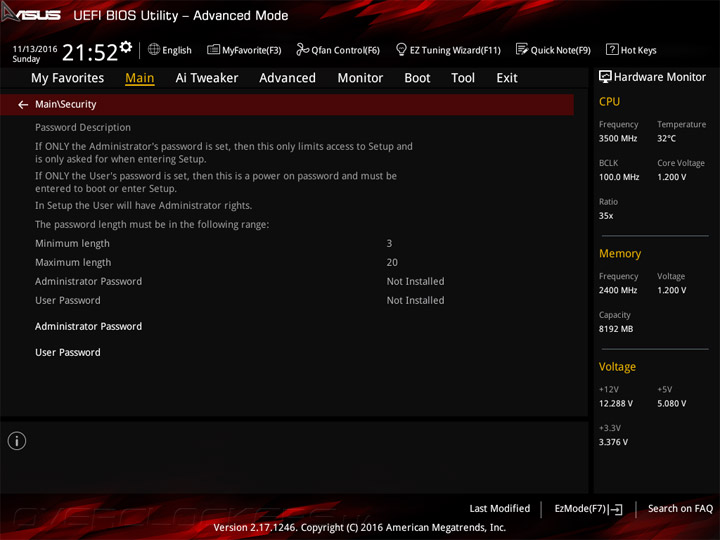Show Hot Keys label
The width and height of the screenshot is (720, 540).
tap(638, 51)
